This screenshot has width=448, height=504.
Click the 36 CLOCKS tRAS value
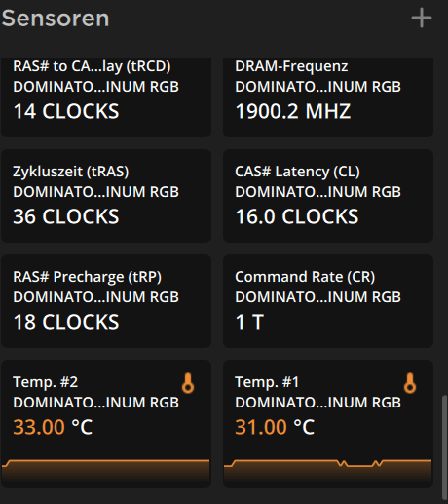66,216
